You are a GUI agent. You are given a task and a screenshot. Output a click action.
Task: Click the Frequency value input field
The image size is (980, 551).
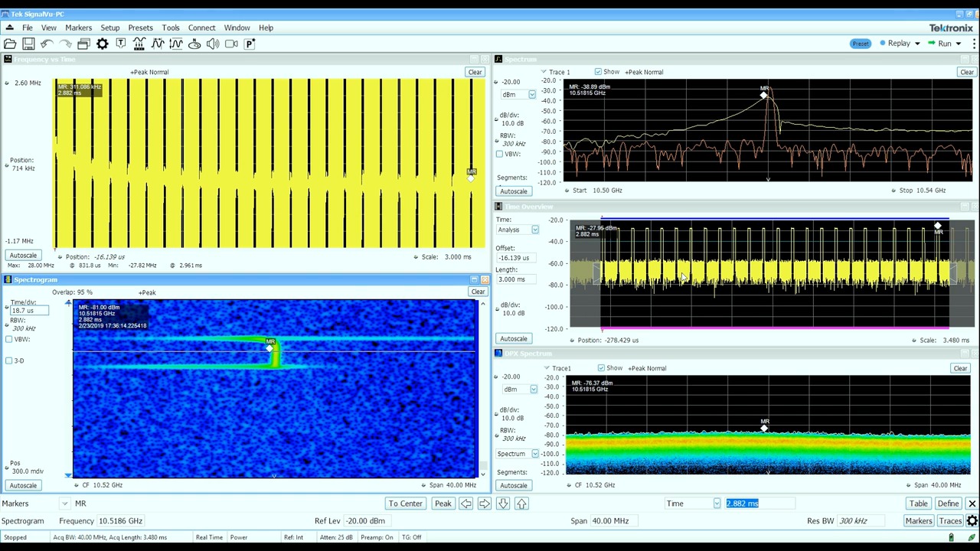[x=120, y=520]
